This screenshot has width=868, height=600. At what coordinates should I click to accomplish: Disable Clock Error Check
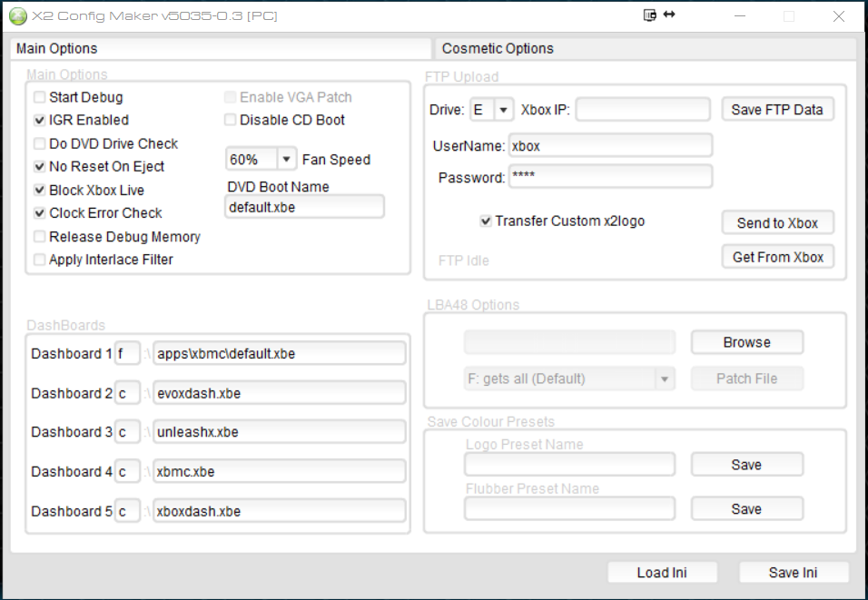point(39,213)
